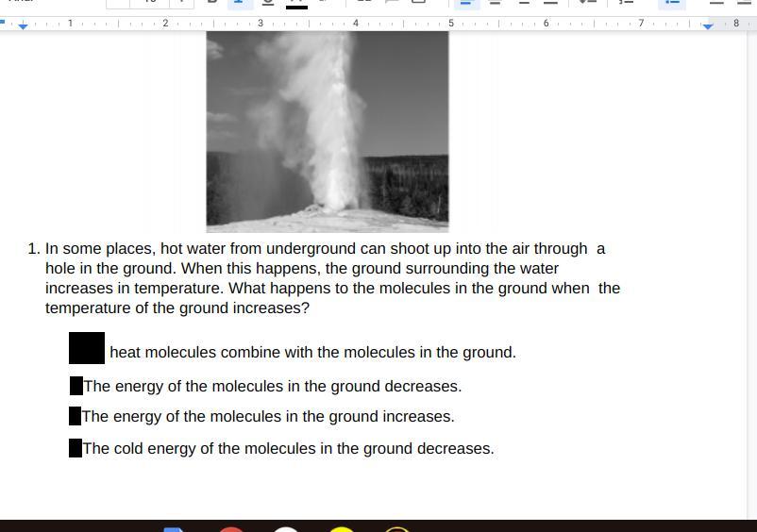Mark the box beside 'The cold energy' answer
This screenshot has height=532, width=757.
tap(76, 448)
